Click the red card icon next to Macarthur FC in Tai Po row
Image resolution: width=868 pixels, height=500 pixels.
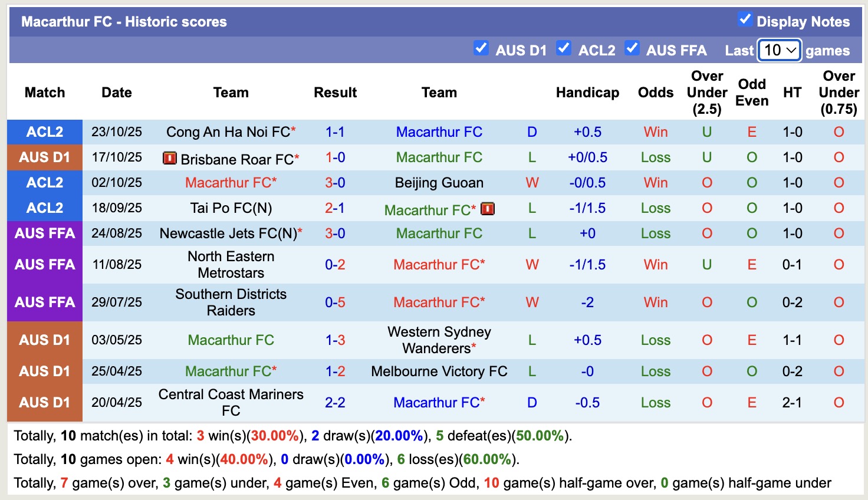(x=487, y=208)
